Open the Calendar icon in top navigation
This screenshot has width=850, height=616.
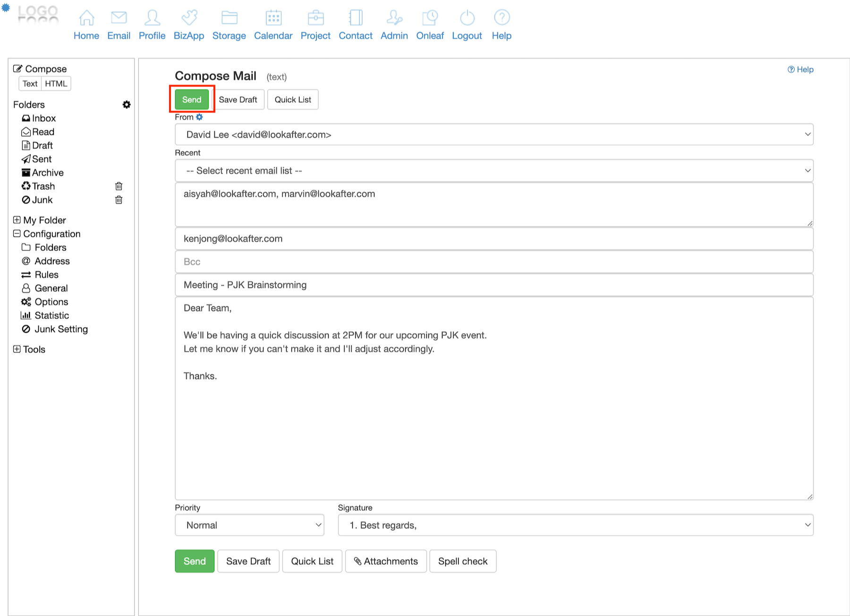[273, 18]
